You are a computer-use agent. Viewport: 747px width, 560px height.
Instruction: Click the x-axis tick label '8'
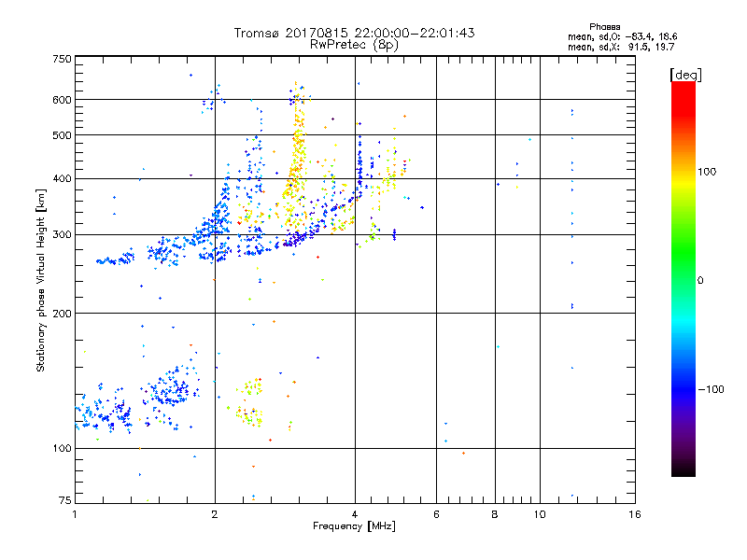(x=495, y=514)
